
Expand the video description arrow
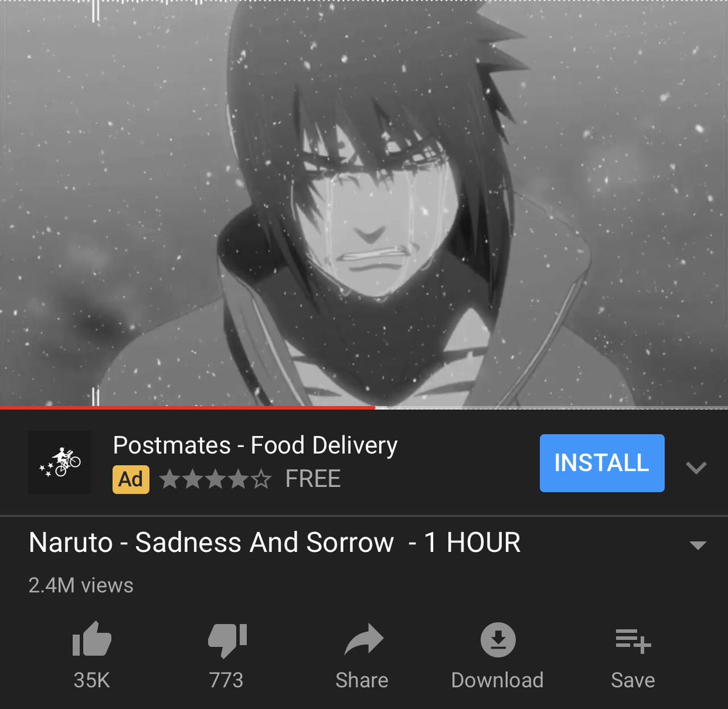tap(698, 545)
